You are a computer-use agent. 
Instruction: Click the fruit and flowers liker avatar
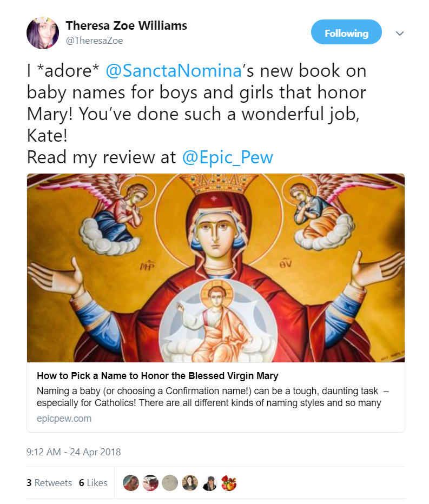tap(229, 483)
